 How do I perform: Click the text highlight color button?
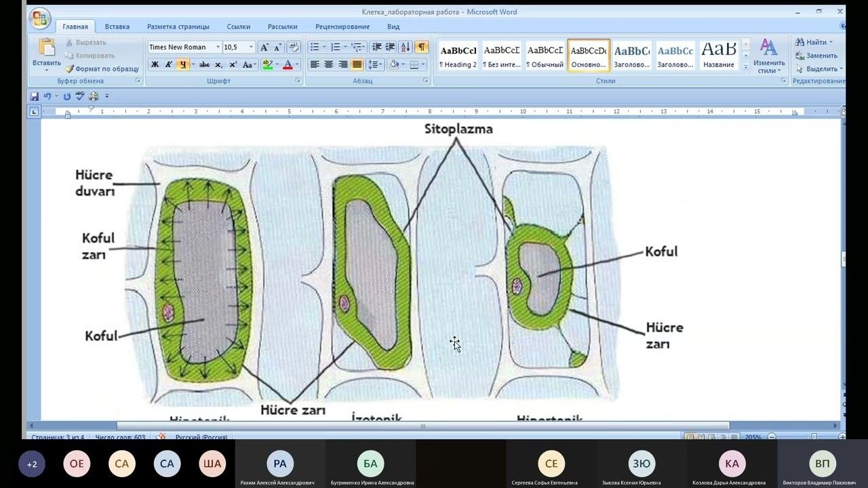click(x=267, y=64)
